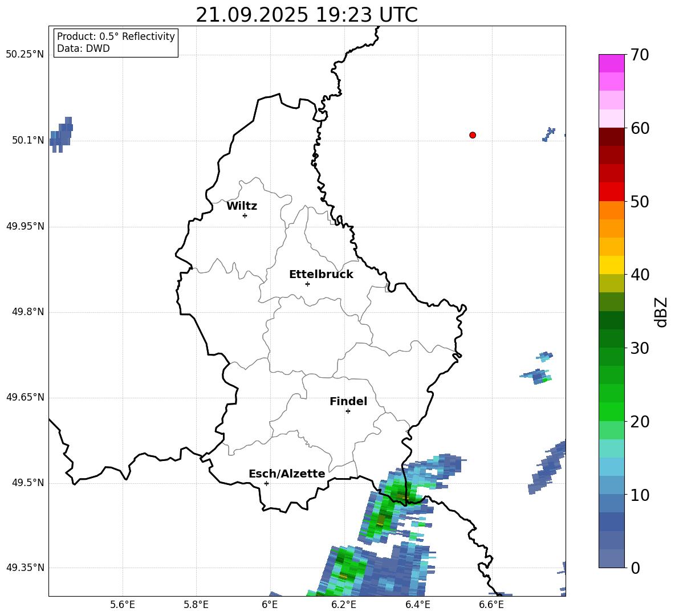Click the Data: DWD text
Viewport: 675px width, 616px height.
click(x=83, y=48)
